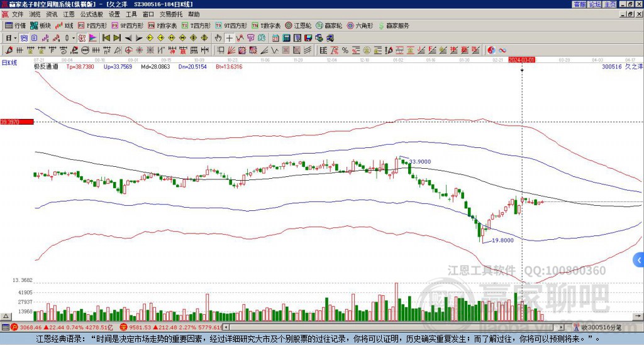Click the 主页 homepage button

[610, 4]
